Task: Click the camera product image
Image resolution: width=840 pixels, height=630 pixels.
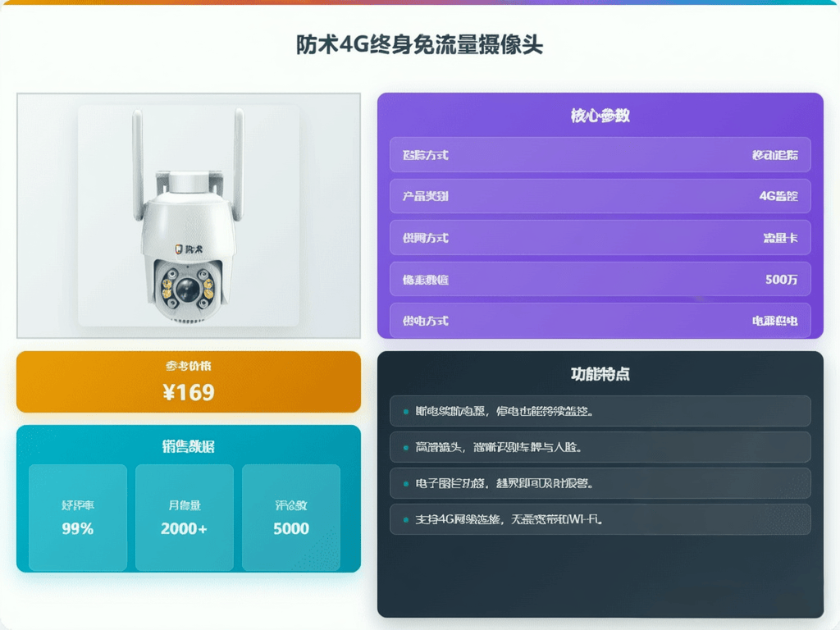Action: click(189, 216)
